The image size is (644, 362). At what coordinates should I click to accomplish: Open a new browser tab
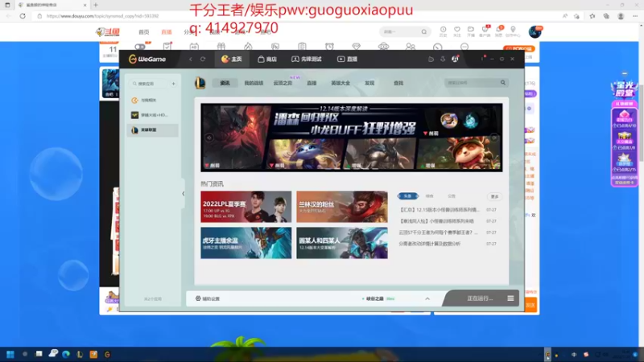click(x=96, y=5)
